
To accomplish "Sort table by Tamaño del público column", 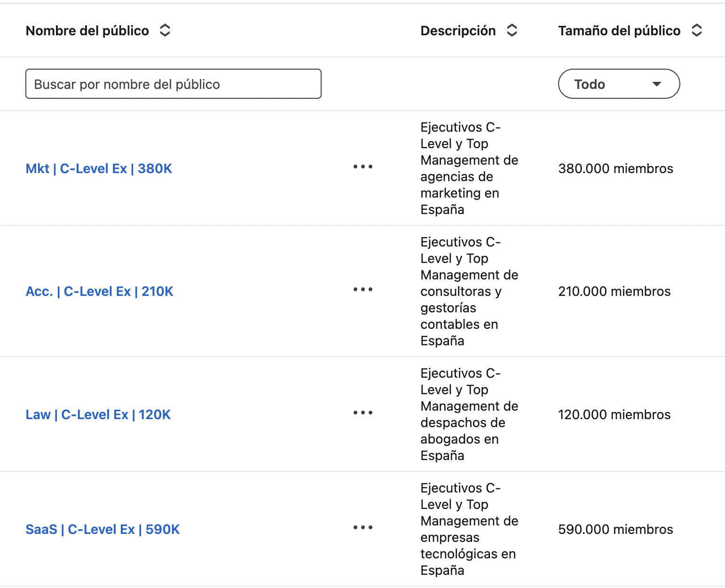I will pyautogui.click(x=697, y=30).
